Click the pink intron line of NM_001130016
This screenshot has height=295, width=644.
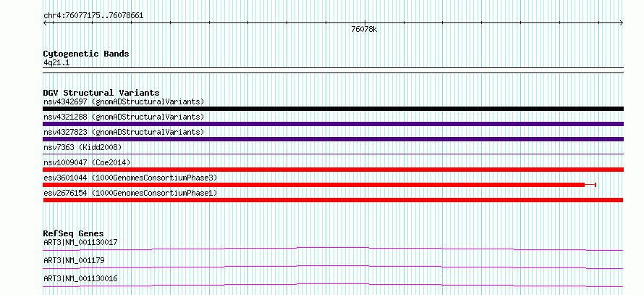[x=333, y=285]
